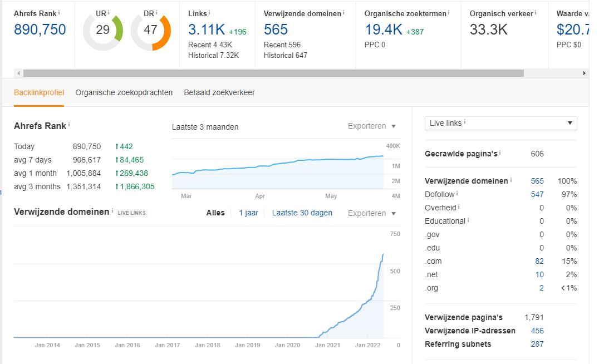Click the info icon beside UR

click(x=109, y=12)
